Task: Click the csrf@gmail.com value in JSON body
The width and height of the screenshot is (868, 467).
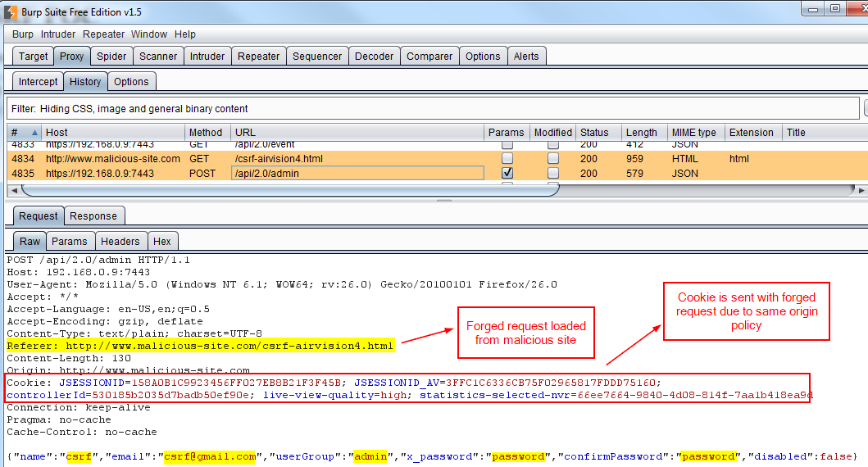Action: [211, 456]
